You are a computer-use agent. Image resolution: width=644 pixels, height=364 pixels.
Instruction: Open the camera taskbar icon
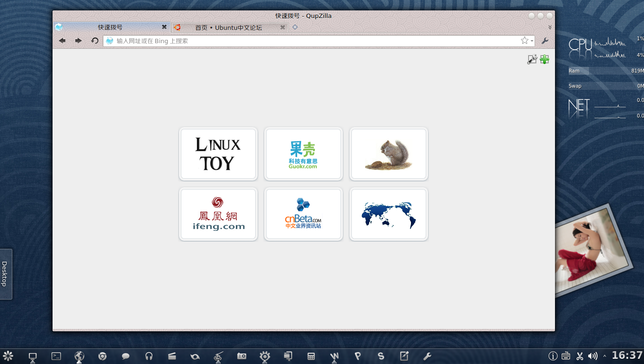point(241,356)
